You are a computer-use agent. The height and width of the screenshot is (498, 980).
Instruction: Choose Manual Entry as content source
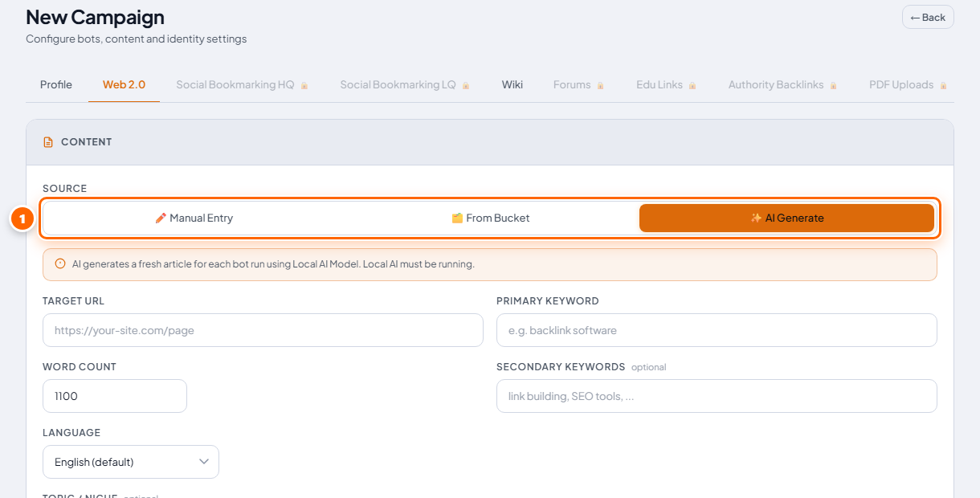coord(194,218)
